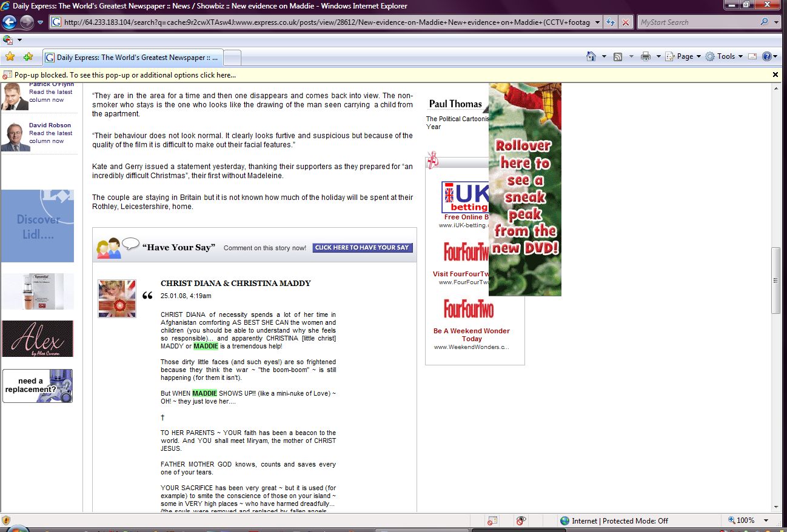Click pop-up blocked status bar icon

coord(492,520)
